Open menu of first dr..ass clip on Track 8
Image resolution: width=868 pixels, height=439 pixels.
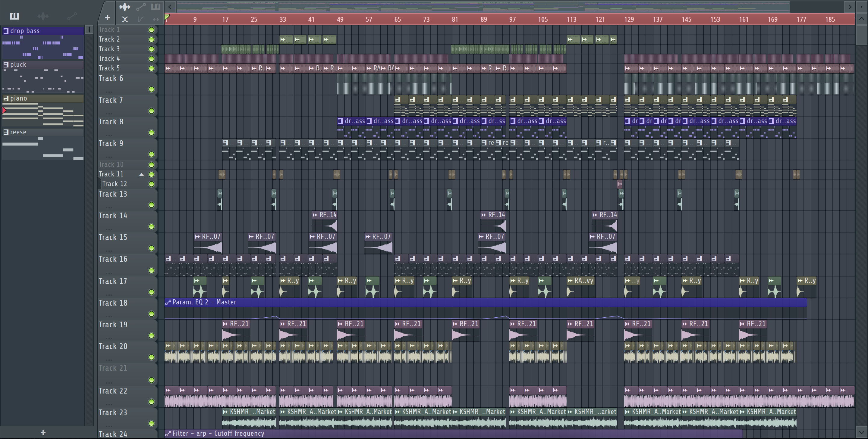[340, 121]
